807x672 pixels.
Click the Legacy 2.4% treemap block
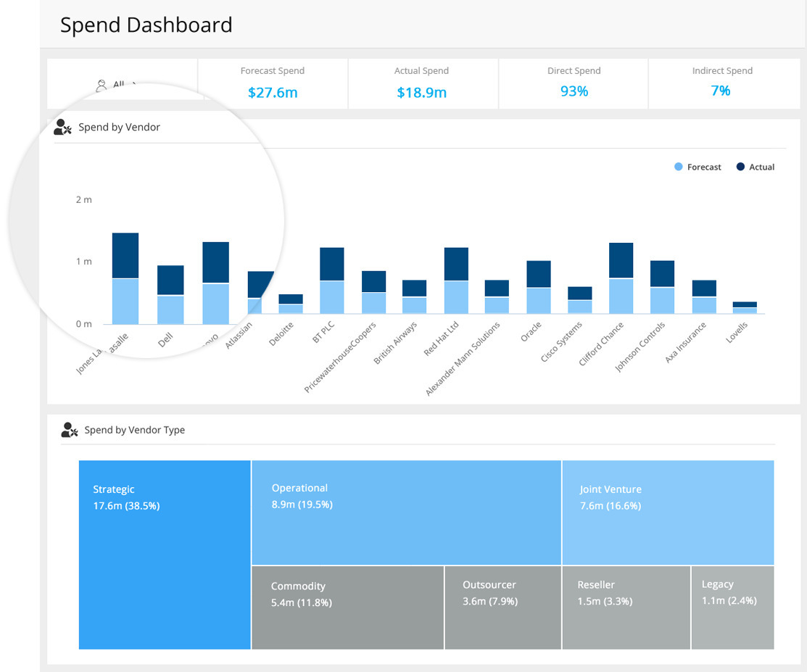(732, 607)
